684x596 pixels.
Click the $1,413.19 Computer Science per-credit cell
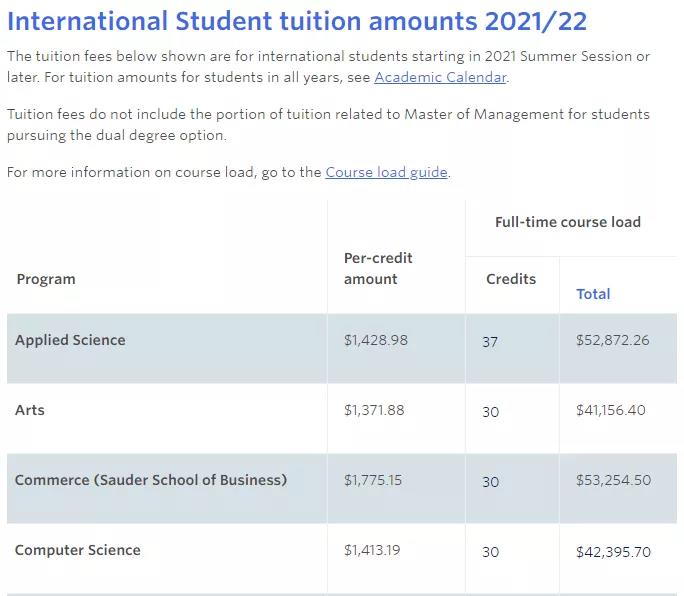point(372,550)
